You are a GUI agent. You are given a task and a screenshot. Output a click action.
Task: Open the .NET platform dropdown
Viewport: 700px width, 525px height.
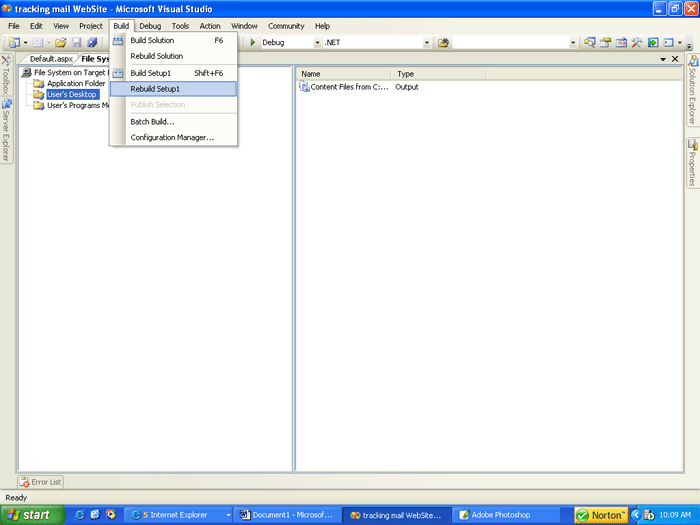(x=427, y=43)
